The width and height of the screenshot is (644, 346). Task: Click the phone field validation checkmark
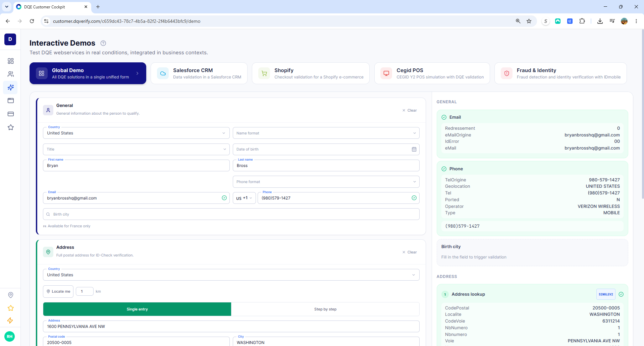414,198
